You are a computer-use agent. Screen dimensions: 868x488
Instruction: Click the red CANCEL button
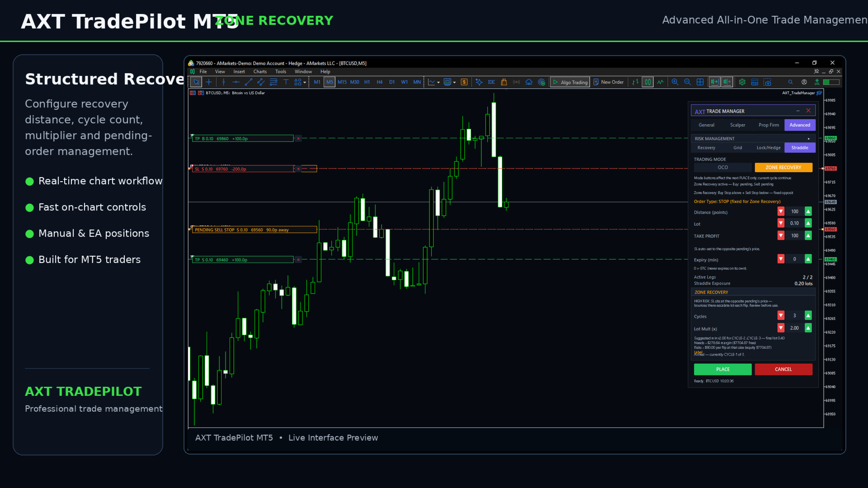(x=783, y=370)
